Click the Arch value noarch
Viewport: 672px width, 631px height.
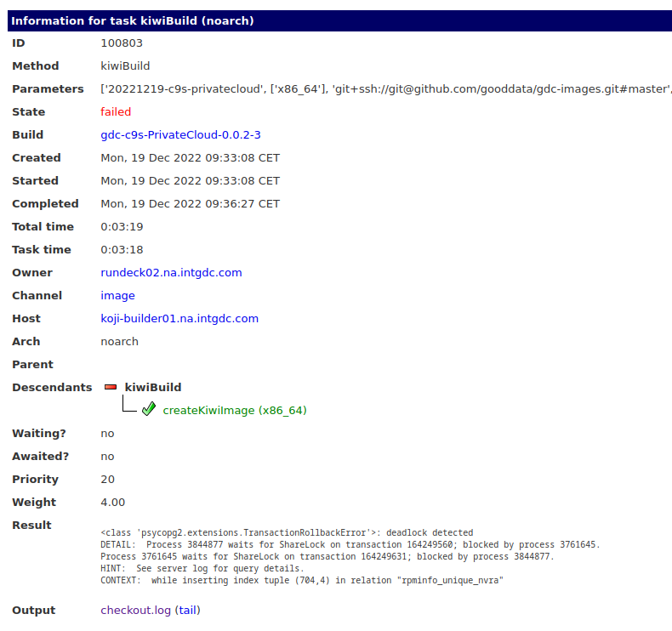click(x=120, y=342)
